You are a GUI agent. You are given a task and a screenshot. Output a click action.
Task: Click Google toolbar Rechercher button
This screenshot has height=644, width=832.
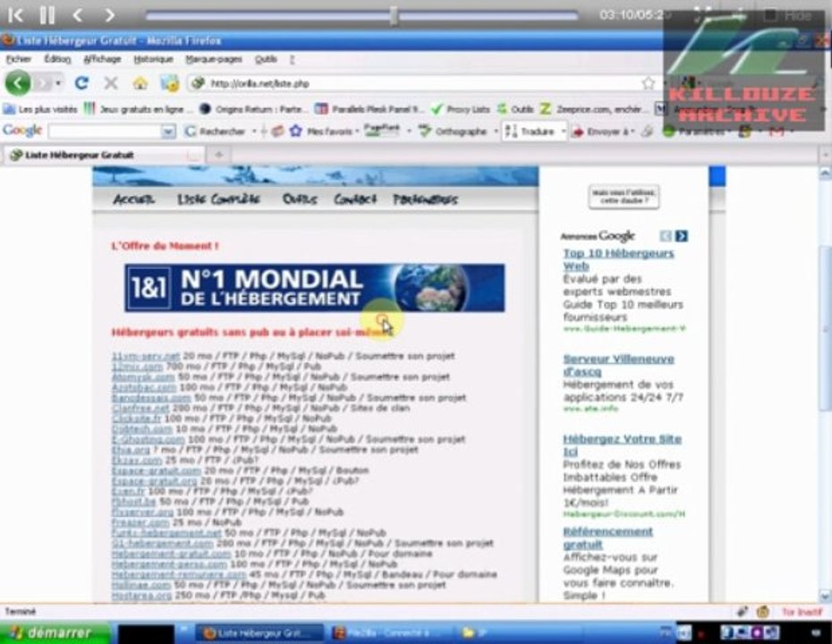coord(216,131)
